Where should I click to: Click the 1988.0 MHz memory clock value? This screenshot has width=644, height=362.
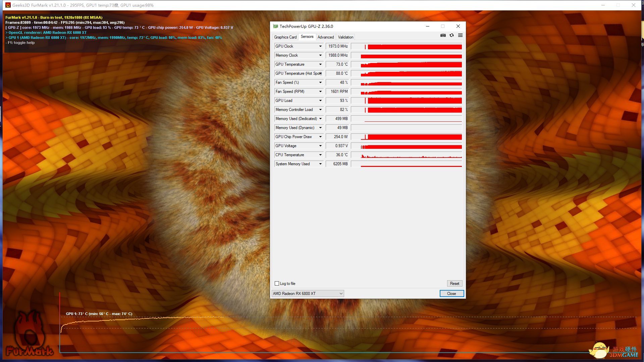337,55
